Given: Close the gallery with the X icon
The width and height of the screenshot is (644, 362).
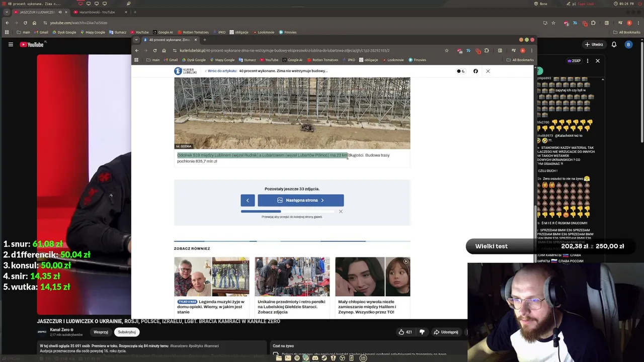Looking at the screenshot, I should click(x=488, y=71).
